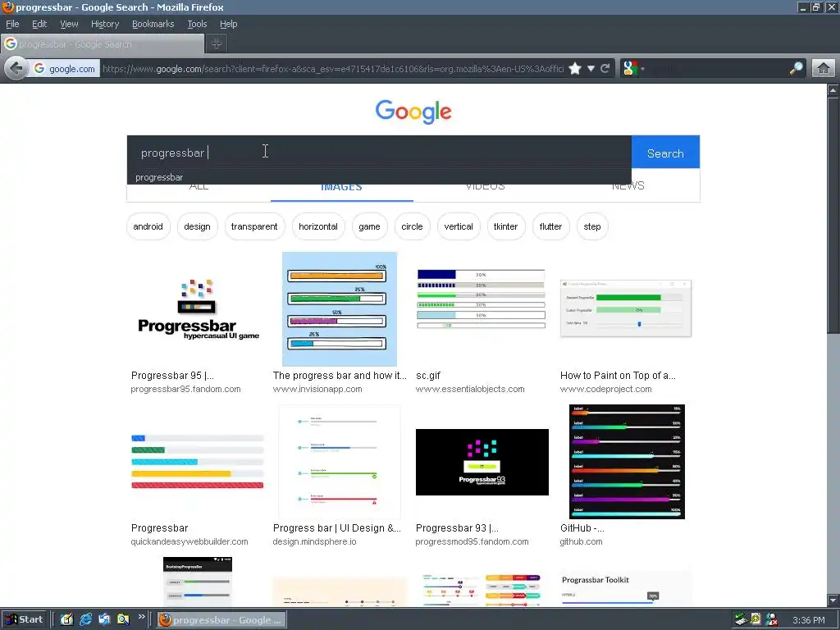Image resolution: width=840 pixels, height=630 pixels.
Task: Open the sc.gif progress bars thumbnail
Action: (481, 299)
